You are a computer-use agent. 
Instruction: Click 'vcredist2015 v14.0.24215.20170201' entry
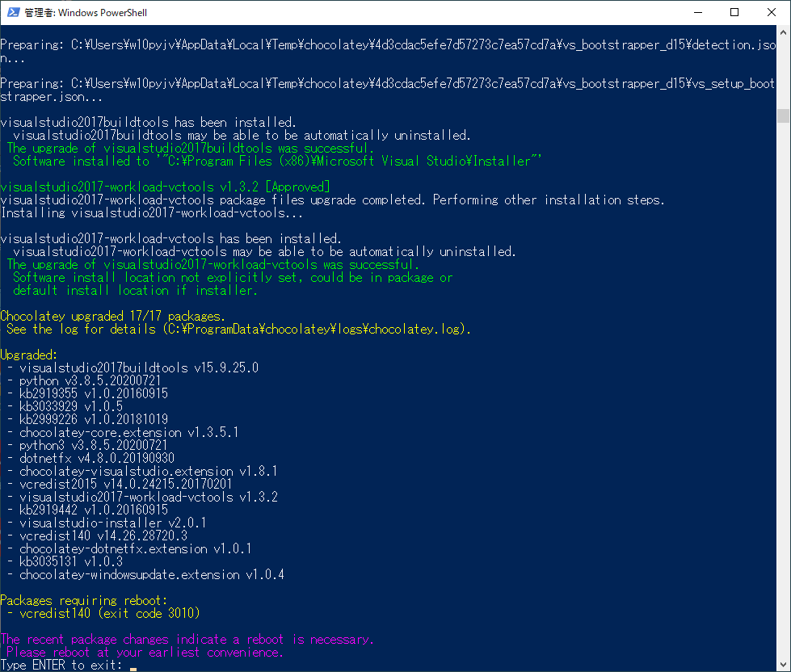point(125,484)
